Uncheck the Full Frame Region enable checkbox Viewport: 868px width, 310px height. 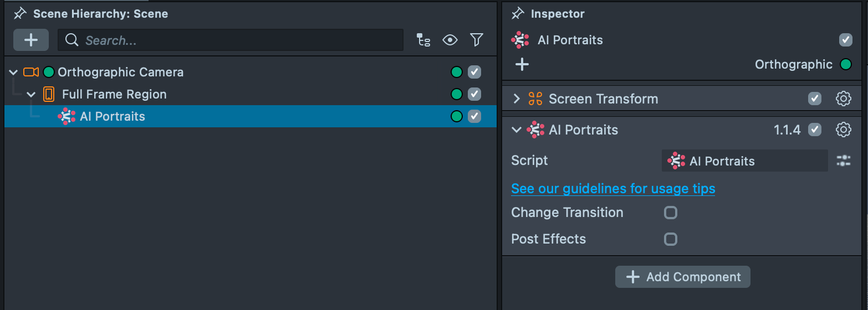474,94
